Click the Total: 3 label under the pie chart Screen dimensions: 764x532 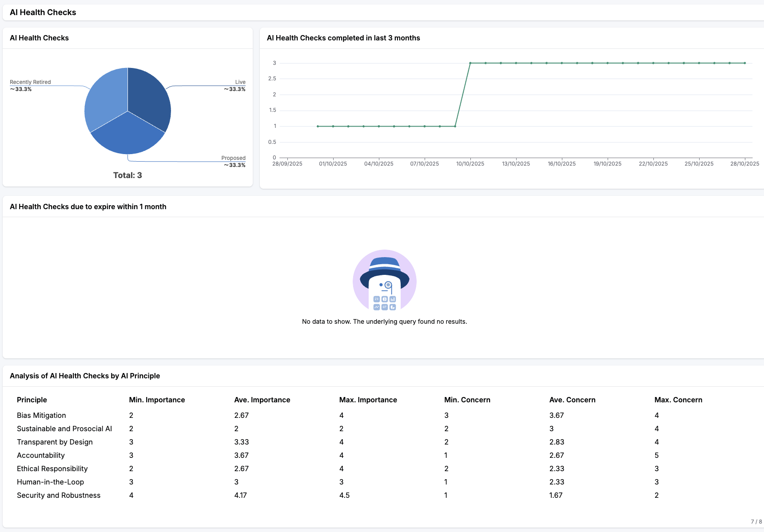(x=127, y=175)
